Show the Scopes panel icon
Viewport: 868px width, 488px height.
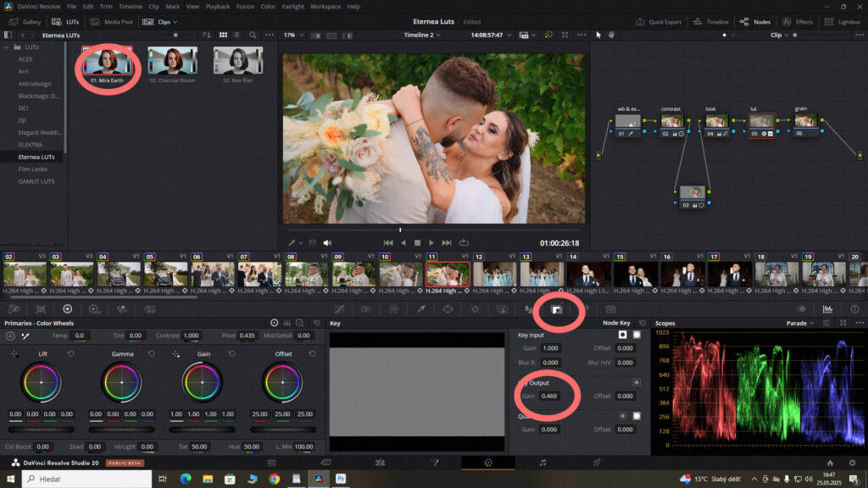click(827, 309)
